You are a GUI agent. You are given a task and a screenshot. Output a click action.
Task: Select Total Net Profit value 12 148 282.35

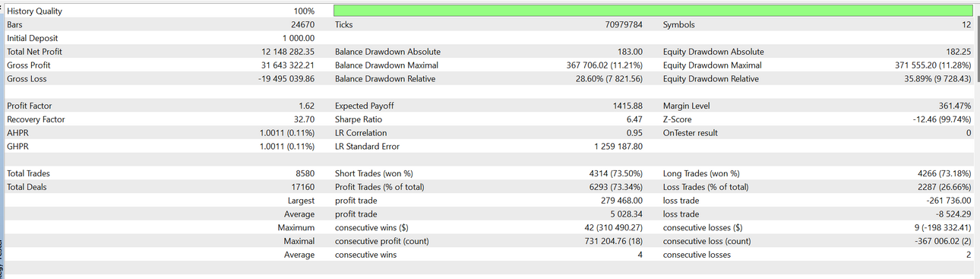click(288, 52)
